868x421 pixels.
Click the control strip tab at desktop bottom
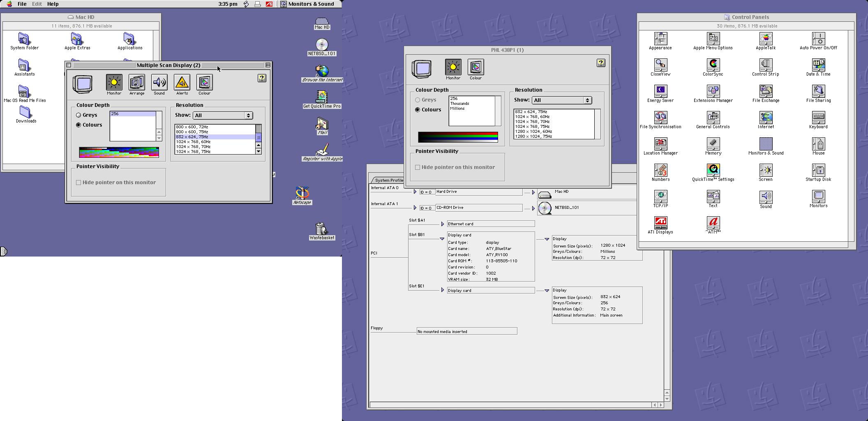4,251
